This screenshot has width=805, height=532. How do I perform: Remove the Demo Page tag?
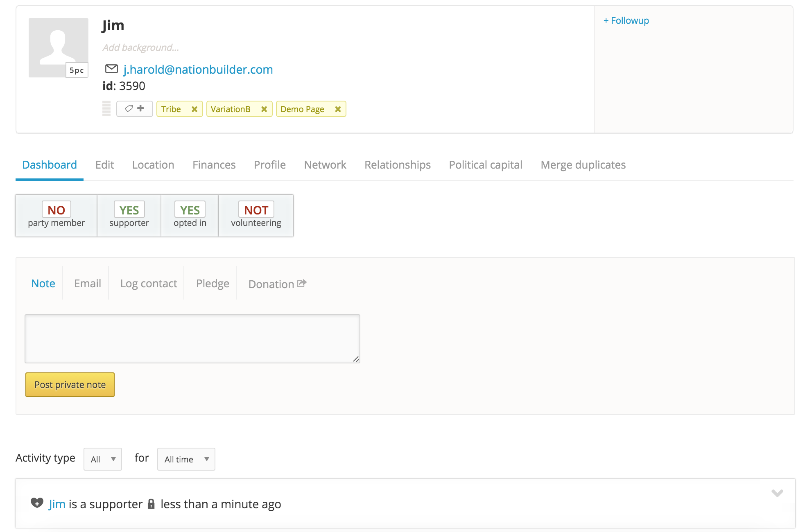[338, 109]
